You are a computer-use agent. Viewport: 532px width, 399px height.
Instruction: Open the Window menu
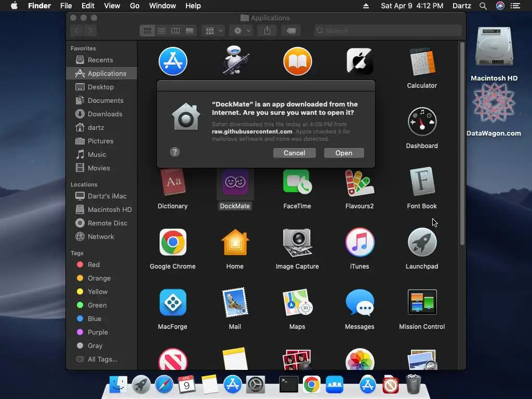pyautogui.click(x=163, y=6)
